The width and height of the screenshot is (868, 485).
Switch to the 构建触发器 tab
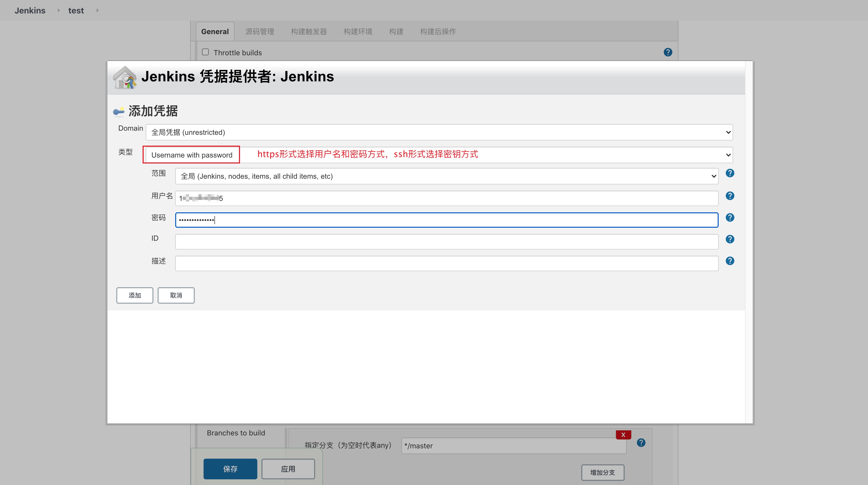pos(309,31)
